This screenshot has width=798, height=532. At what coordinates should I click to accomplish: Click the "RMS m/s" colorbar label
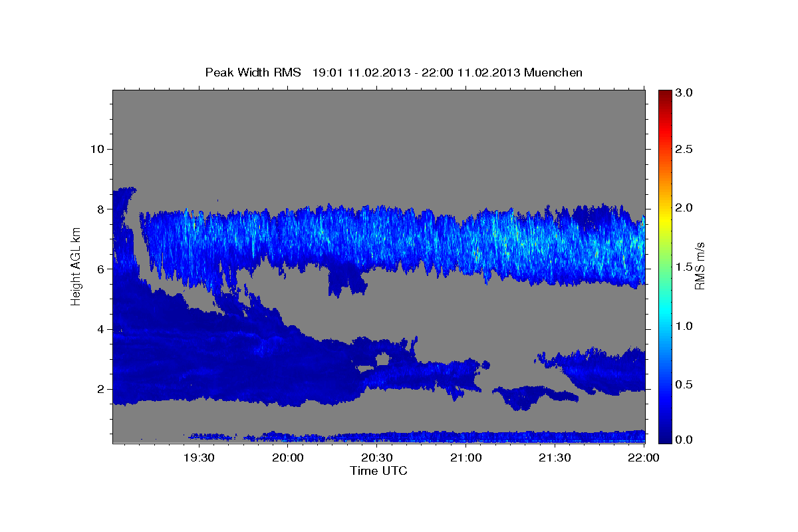(700, 266)
